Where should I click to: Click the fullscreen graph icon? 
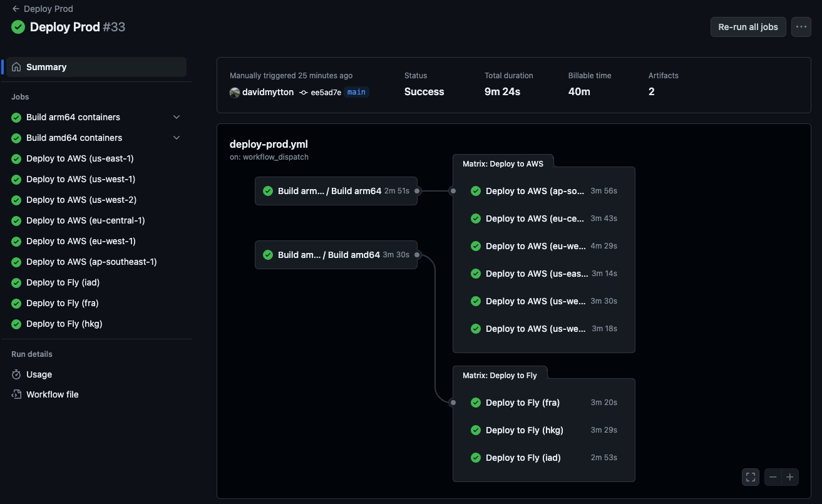[751, 477]
